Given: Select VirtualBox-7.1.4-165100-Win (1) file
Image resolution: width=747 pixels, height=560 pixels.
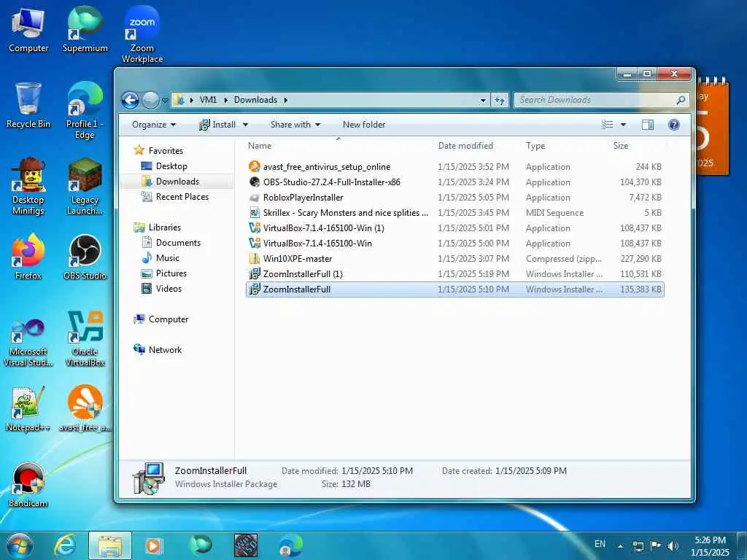Looking at the screenshot, I should [x=455, y=227].
